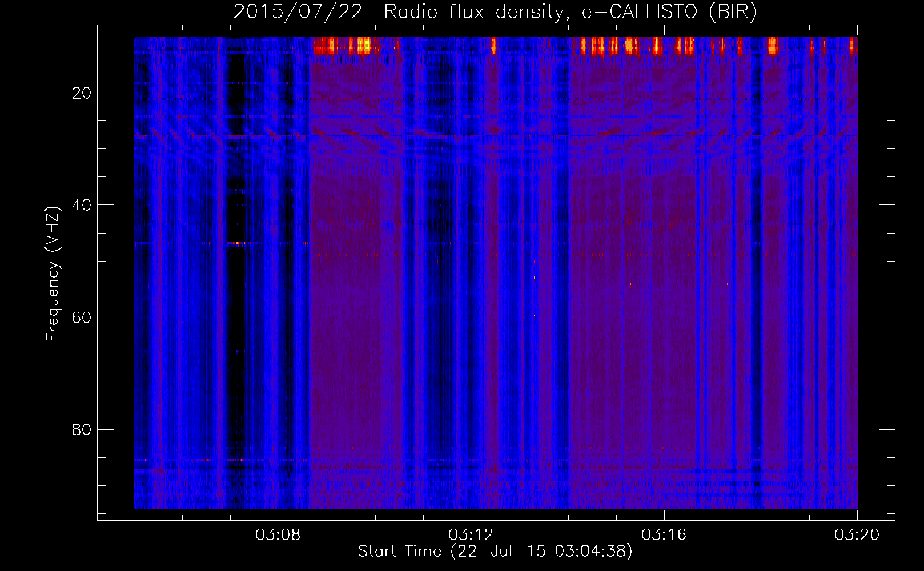Click the "Start Time (22-Jul-15 03:04:38)" axis label

pos(495,552)
